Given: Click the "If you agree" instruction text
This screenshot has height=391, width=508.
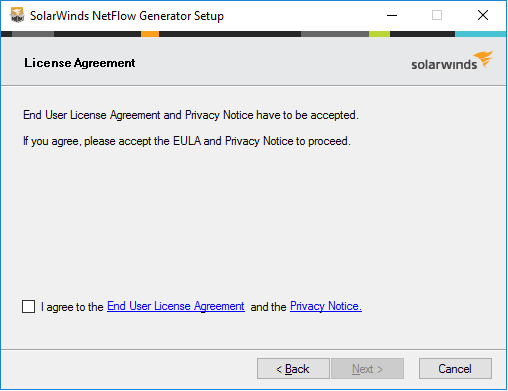Looking at the screenshot, I should [187, 141].
